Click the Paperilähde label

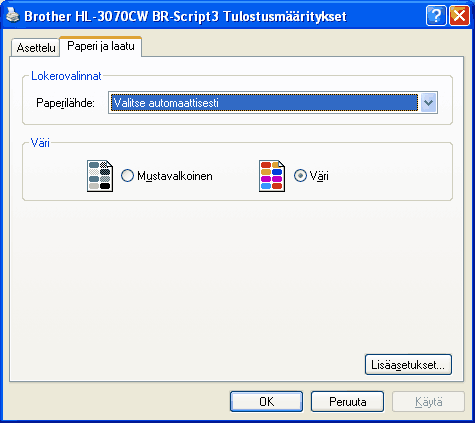tap(65, 103)
